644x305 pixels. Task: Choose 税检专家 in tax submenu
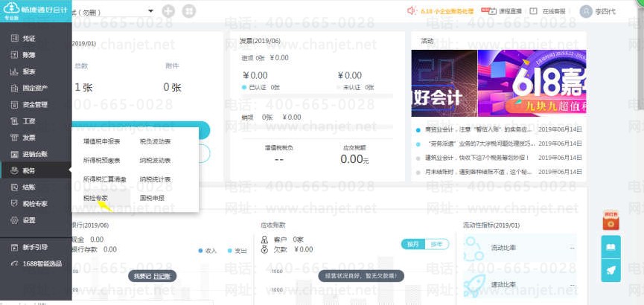pyautogui.click(x=96, y=198)
